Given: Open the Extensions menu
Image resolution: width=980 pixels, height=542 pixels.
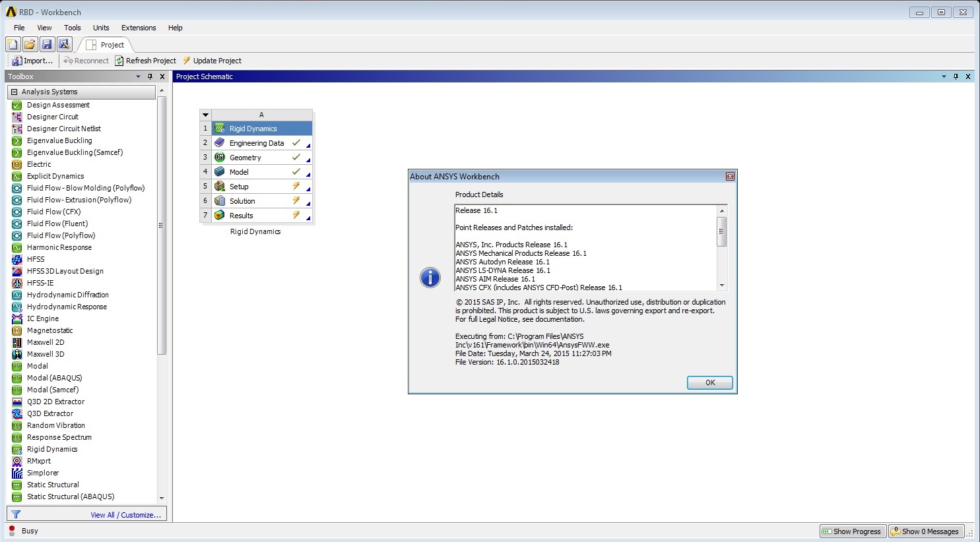Looking at the screenshot, I should coord(139,28).
